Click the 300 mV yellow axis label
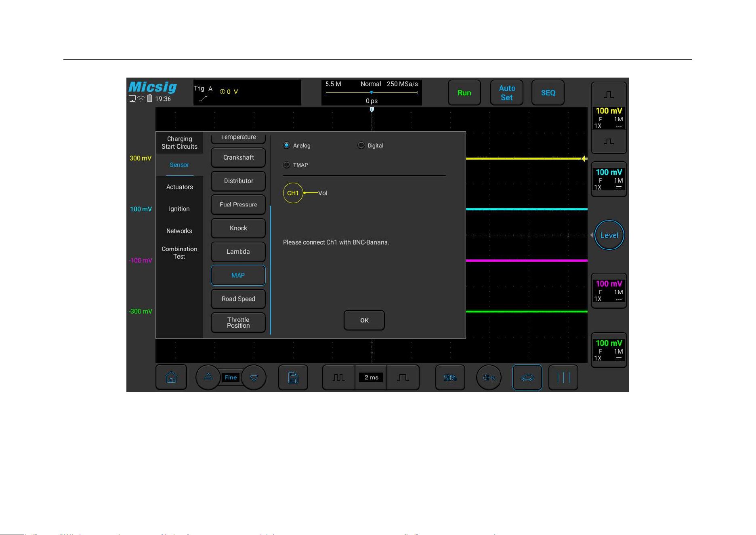Screen dimensions: 756x535 [x=141, y=158]
